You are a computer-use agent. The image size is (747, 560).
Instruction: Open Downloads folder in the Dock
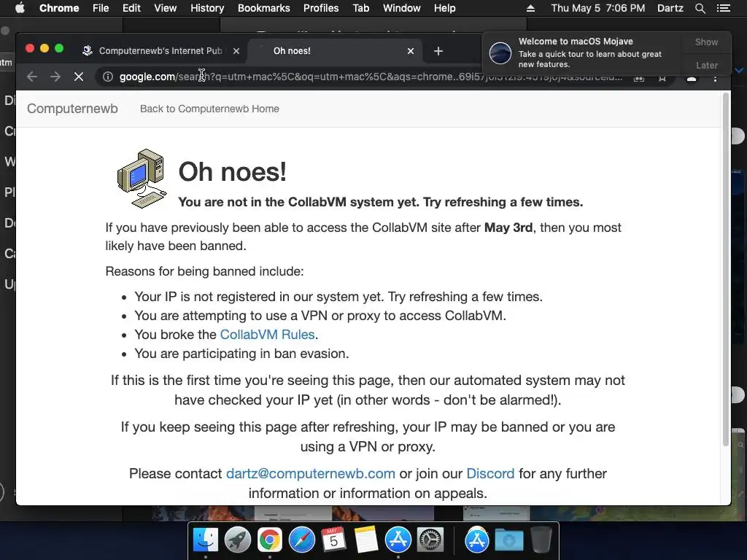(x=508, y=540)
